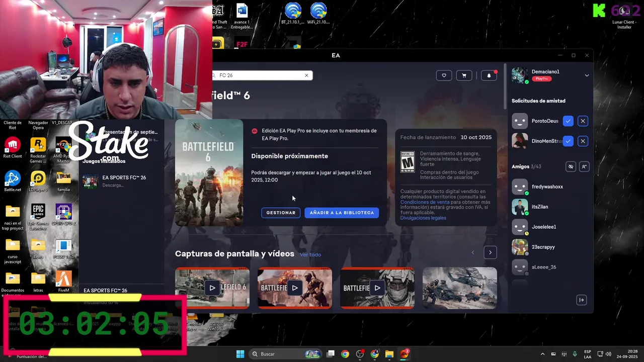Click the EA app taskbar icon
This screenshot has height=362, width=644.
405,354
